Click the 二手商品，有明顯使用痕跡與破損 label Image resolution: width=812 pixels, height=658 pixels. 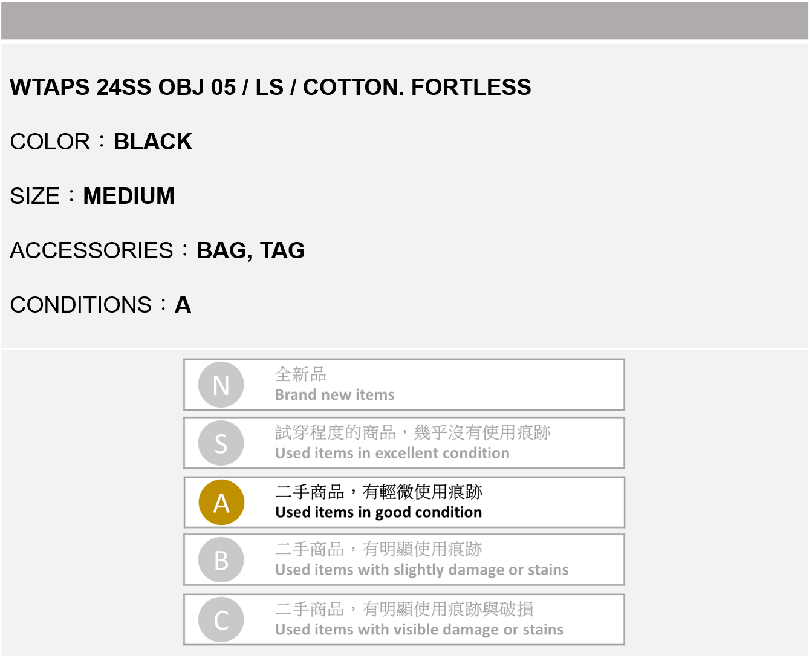[404, 609]
